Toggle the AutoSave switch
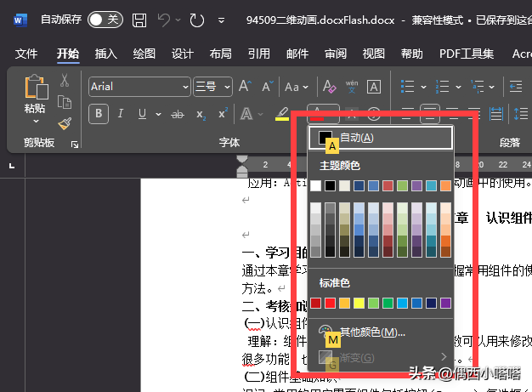The height and width of the screenshot is (392, 532). point(105,20)
